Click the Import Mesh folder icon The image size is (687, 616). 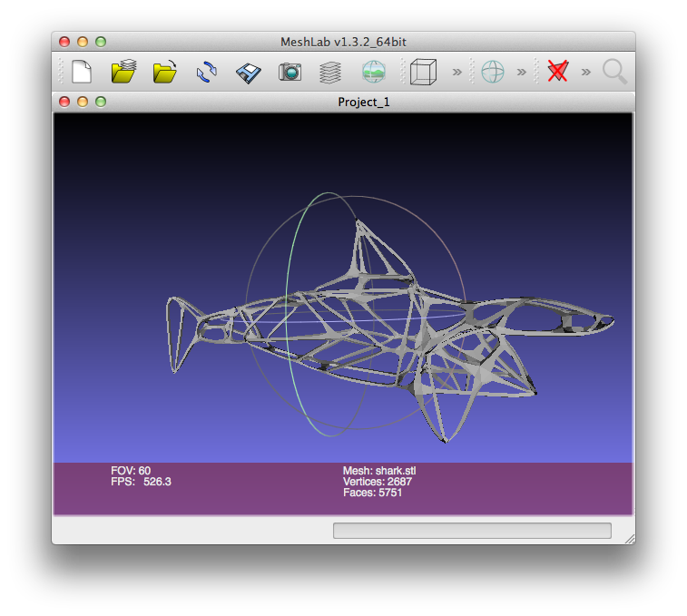pyautogui.click(x=165, y=72)
